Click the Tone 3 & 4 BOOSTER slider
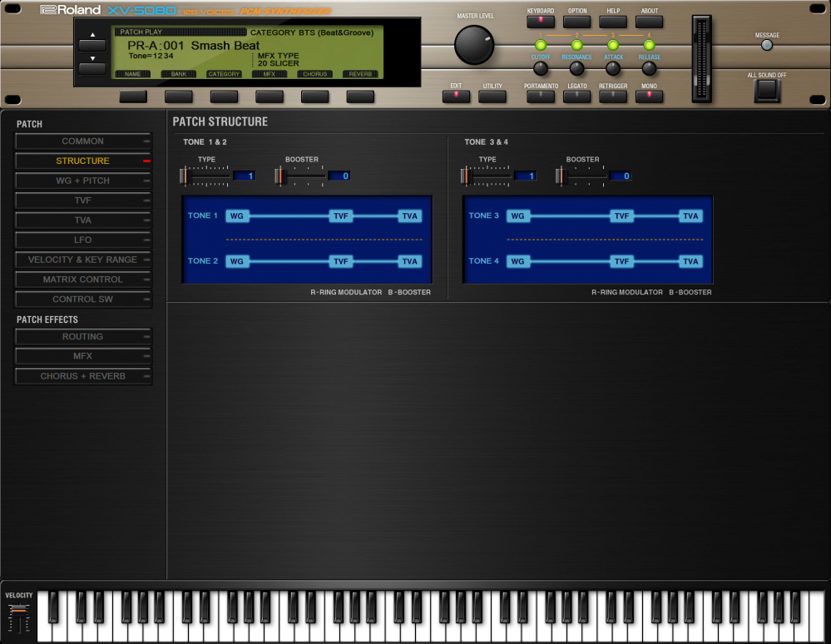 [581, 176]
